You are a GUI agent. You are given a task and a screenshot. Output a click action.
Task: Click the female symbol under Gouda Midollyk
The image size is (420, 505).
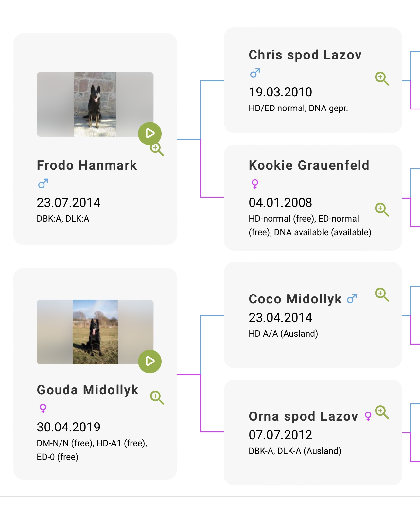[x=43, y=408]
